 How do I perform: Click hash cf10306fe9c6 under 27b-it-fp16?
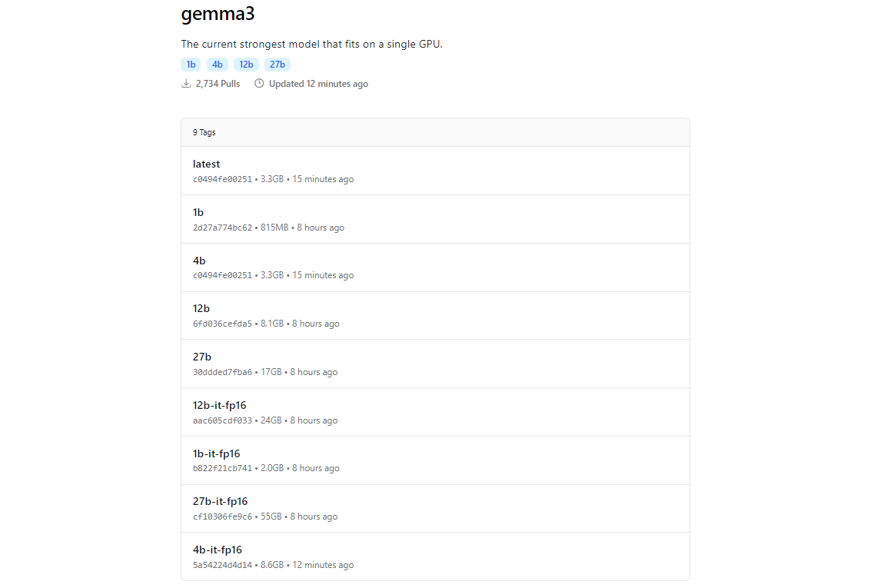click(222, 517)
